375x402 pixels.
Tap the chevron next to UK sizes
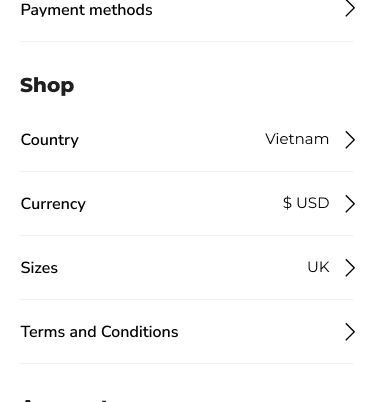(x=350, y=268)
